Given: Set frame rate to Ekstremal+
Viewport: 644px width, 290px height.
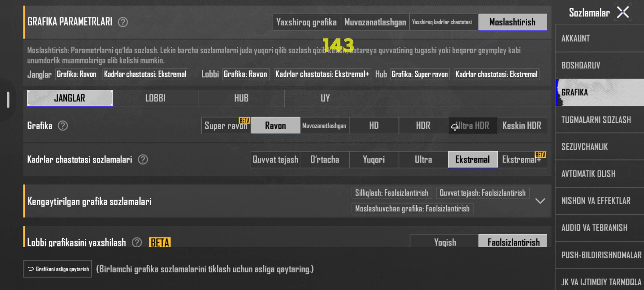Looking at the screenshot, I should tap(522, 159).
